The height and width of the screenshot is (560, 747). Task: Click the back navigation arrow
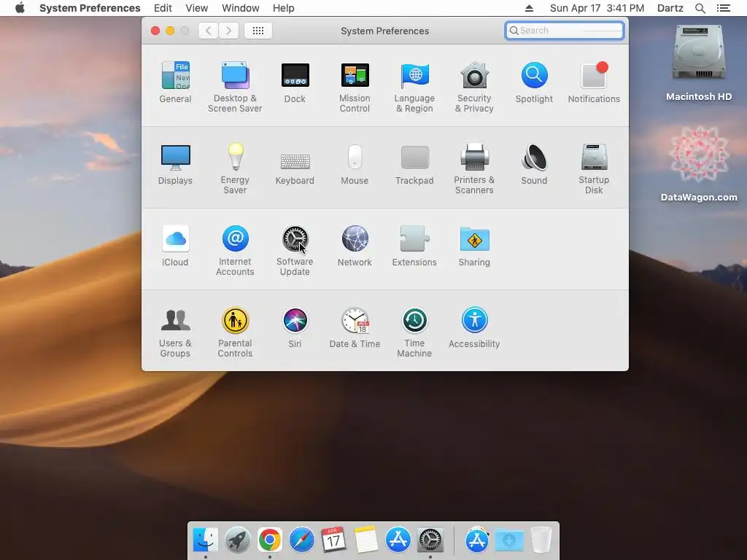[208, 31]
